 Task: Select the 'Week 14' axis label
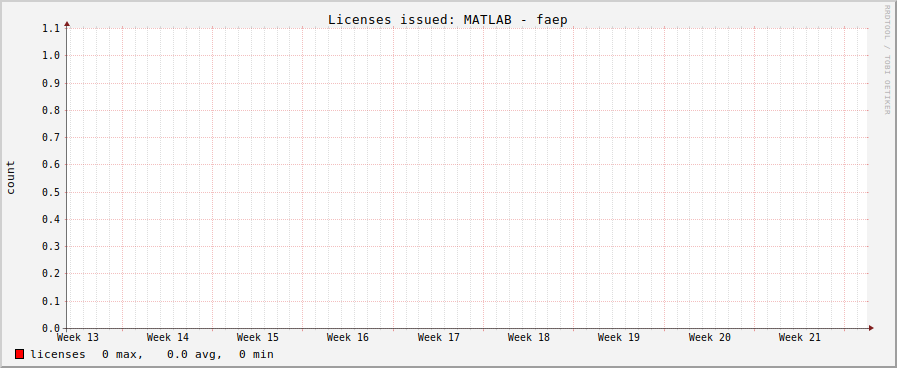pos(168,337)
